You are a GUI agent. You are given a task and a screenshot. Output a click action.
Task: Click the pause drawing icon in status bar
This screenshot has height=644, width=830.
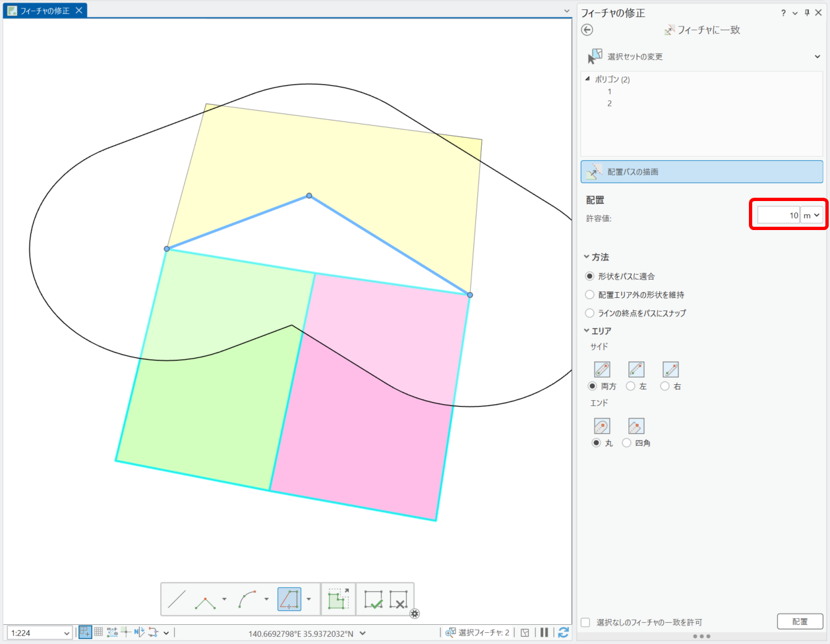545,633
